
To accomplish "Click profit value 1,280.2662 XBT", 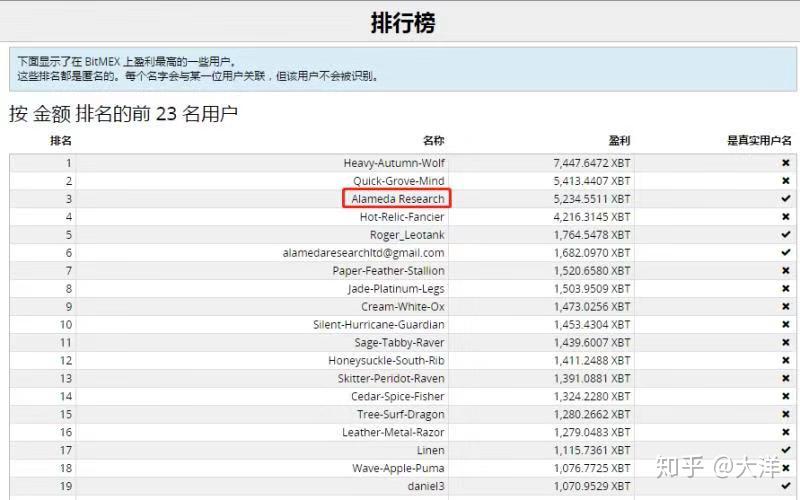I will coord(592,414).
